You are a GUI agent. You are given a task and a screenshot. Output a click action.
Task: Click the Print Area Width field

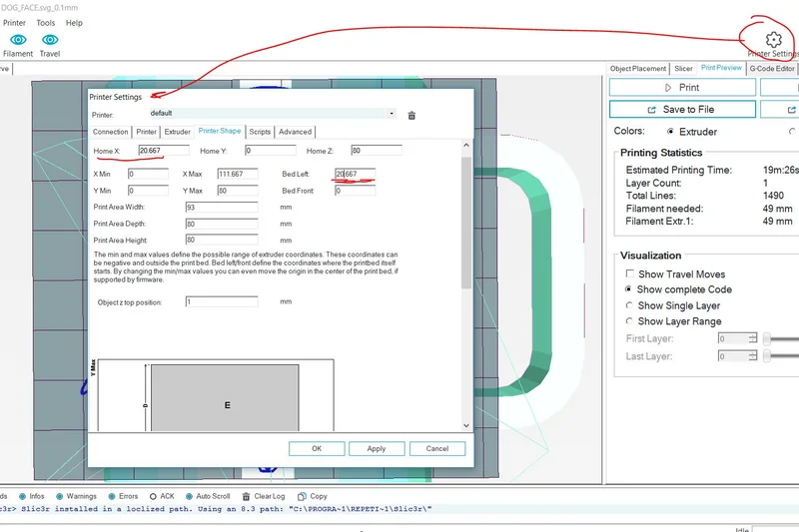coord(222,208)
